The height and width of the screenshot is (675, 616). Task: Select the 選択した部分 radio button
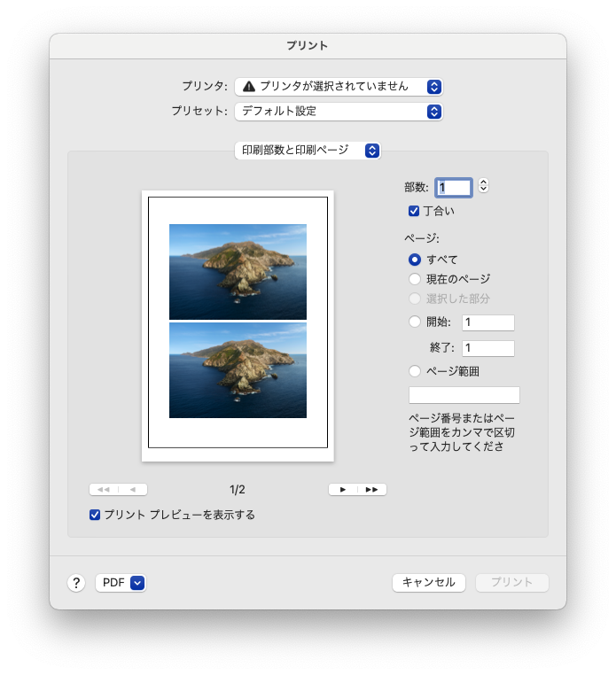click(x=415, y=299)
